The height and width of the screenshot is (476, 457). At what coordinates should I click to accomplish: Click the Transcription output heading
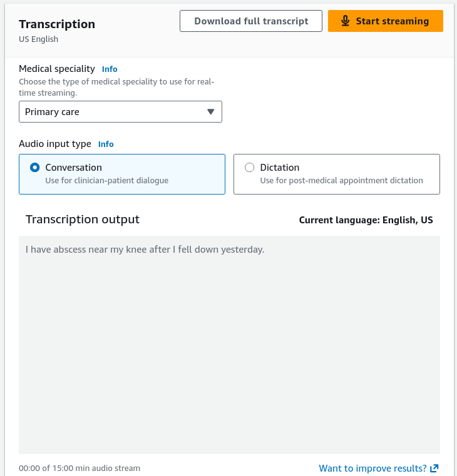(x=83, y=220)
